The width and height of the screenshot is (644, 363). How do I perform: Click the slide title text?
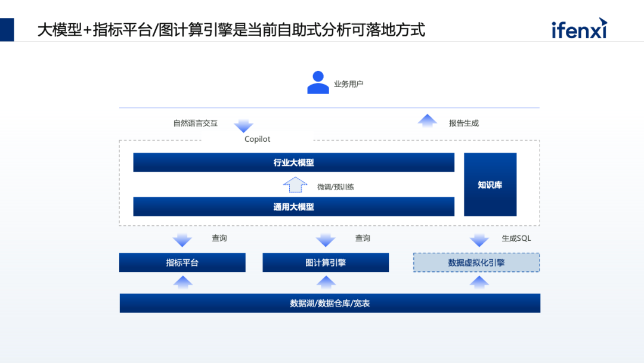tap(231, 30)
